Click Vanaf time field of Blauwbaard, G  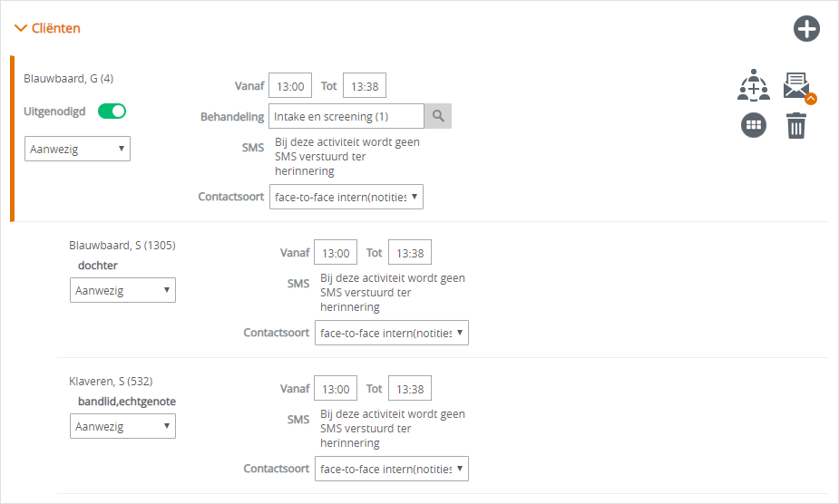coord(290,85)
